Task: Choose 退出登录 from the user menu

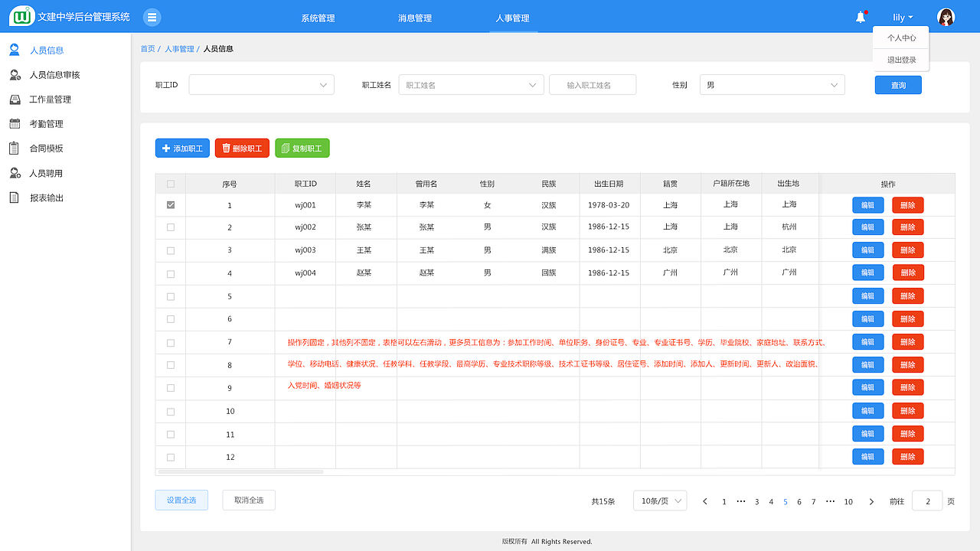Action: [901, 60]
